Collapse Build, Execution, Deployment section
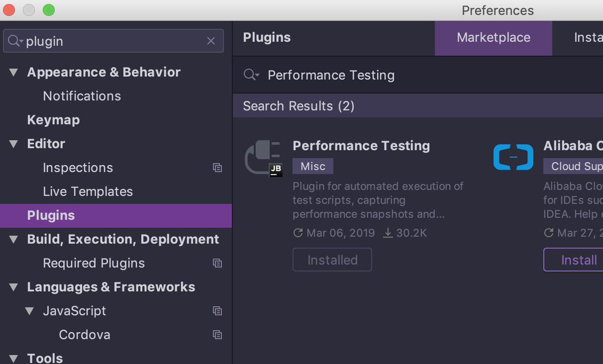This screenshot has height=364, width=603. pos(14,239)
